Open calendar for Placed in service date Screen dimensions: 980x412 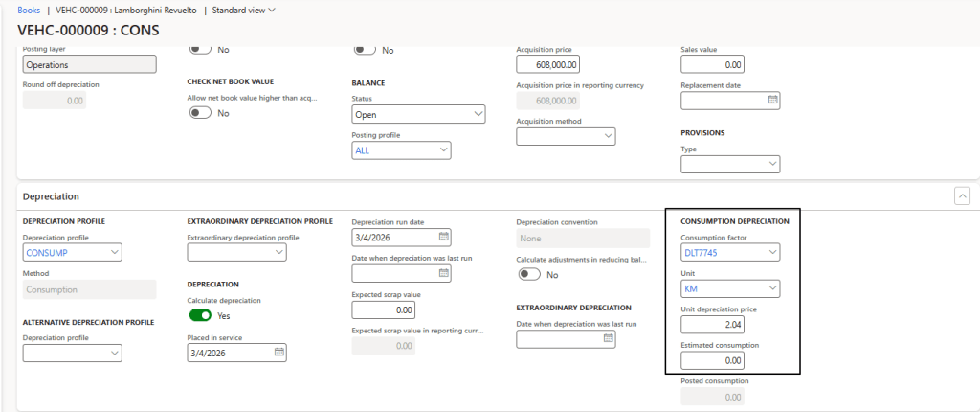click(278, 352)
